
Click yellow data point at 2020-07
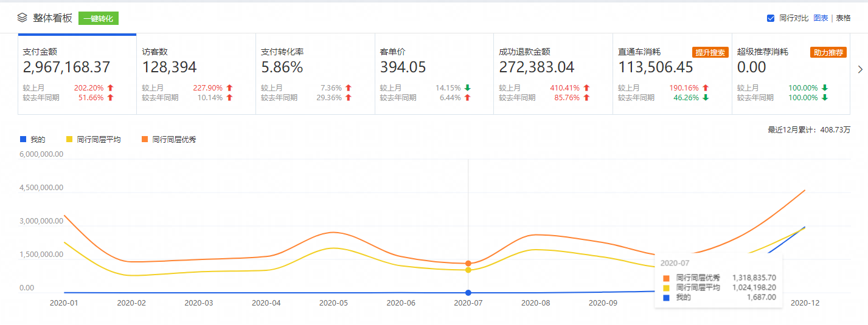[468, 270]
